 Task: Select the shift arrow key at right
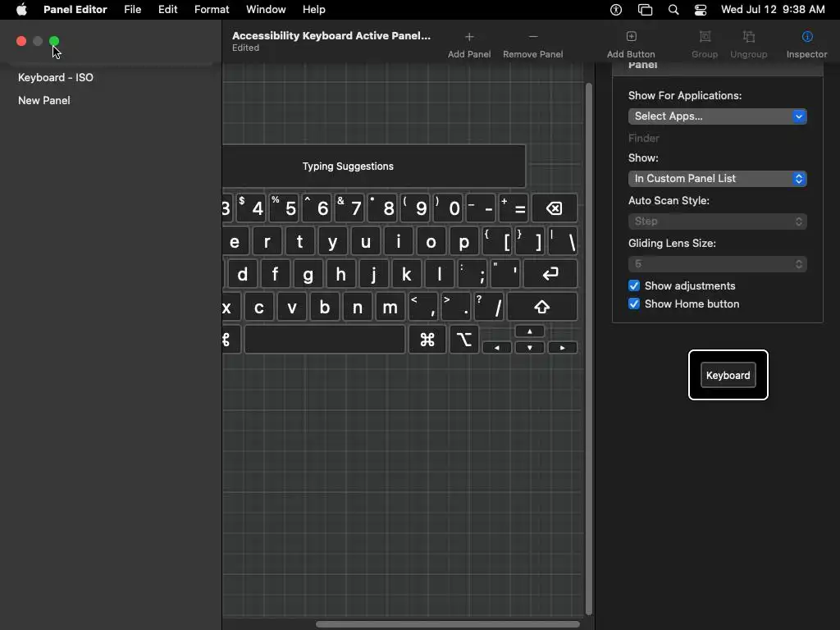pos(541,307)
